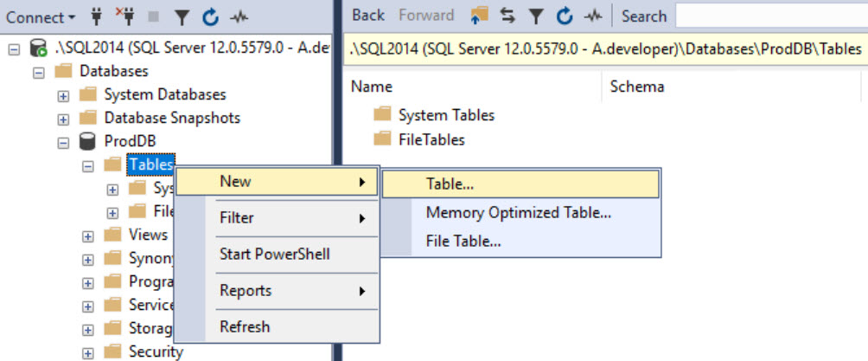Click the Up folder icon in details toolbar
868x361 pixels.
click(479, 16)
